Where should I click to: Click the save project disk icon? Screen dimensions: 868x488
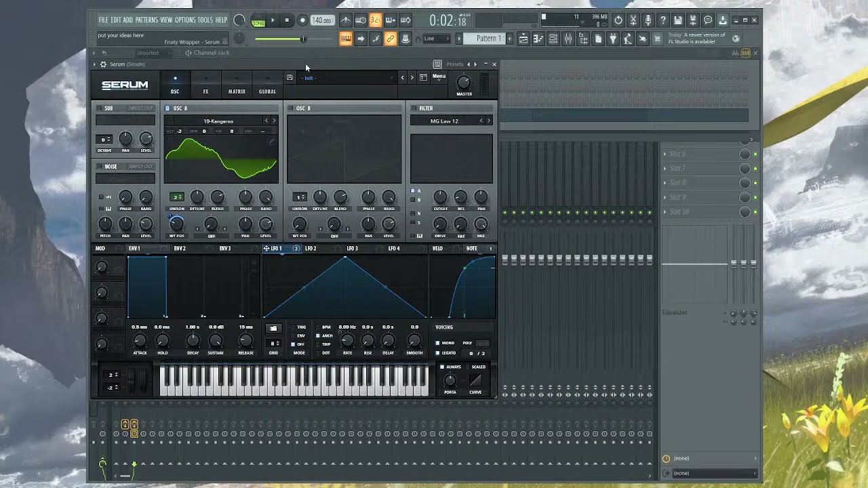(678, 20)
